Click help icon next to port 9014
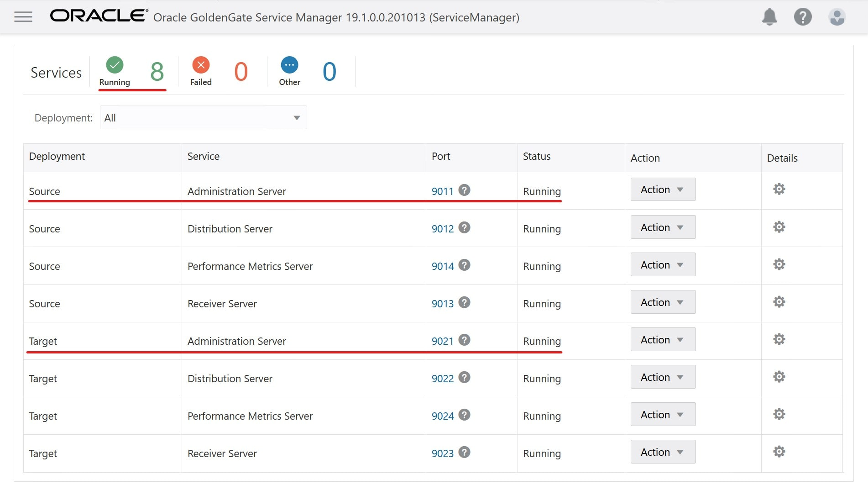868x490 pixels. (464, 265)
